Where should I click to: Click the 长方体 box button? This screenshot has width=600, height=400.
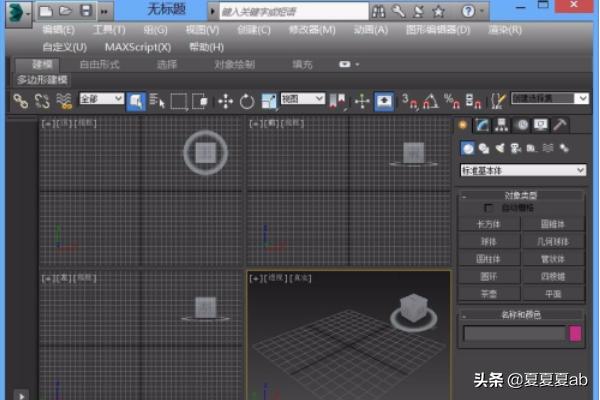[x=489, y=224]
